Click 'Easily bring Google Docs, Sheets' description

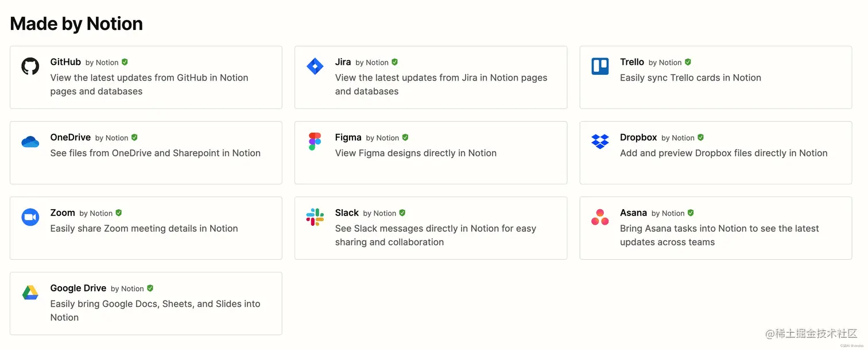[x=155, y=310]
